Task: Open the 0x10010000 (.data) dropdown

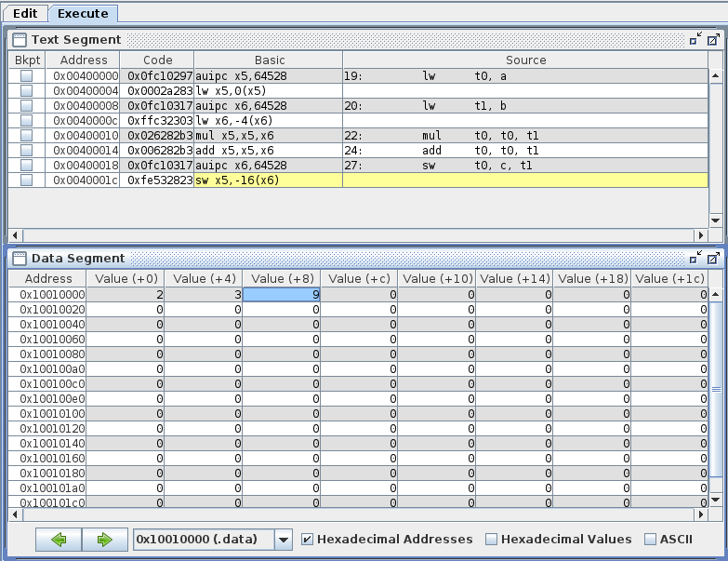Action: tap(284, 540)
